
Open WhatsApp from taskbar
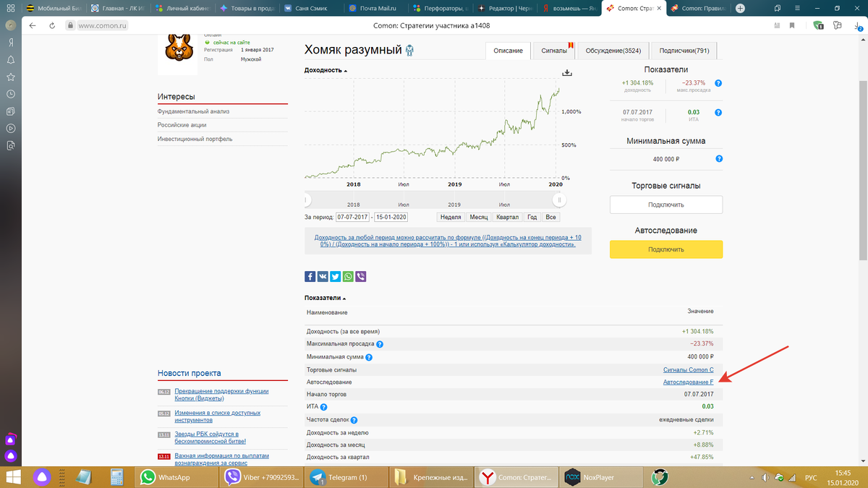[177, 477]
